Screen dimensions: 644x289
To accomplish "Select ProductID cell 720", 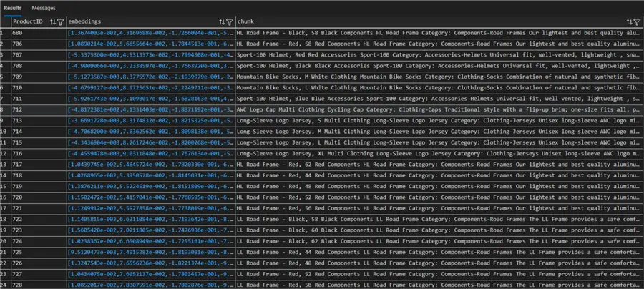I will click(x=39, y=197).
